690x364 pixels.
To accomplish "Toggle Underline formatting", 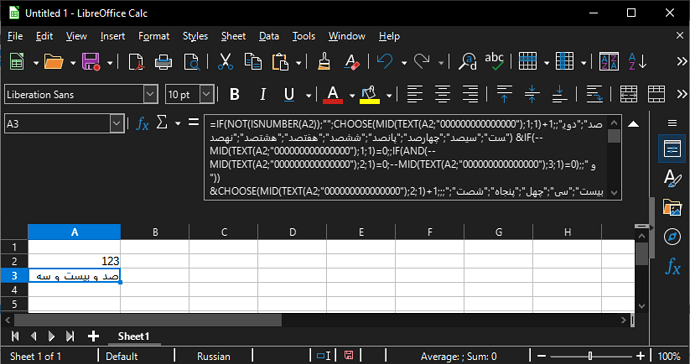I will [x=289, y=94].
